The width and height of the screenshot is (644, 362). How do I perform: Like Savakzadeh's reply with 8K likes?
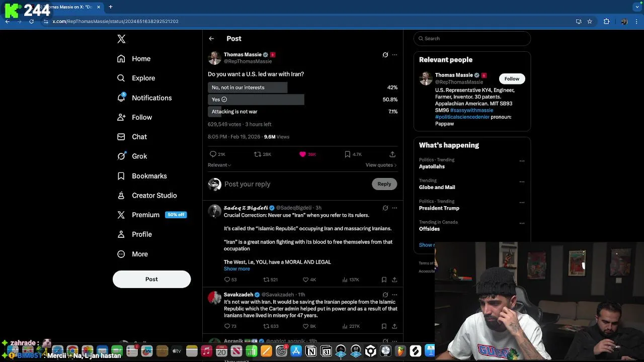(x=309, y=326)
